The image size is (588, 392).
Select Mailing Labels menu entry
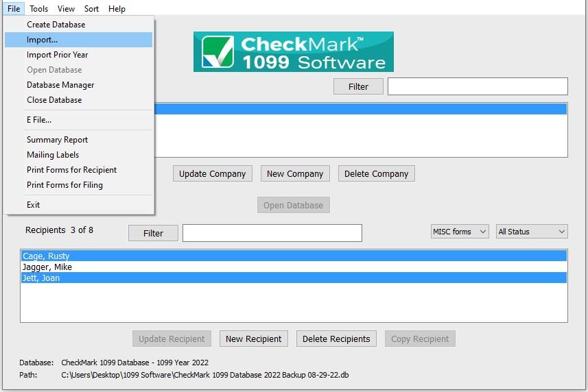(53, 155)
